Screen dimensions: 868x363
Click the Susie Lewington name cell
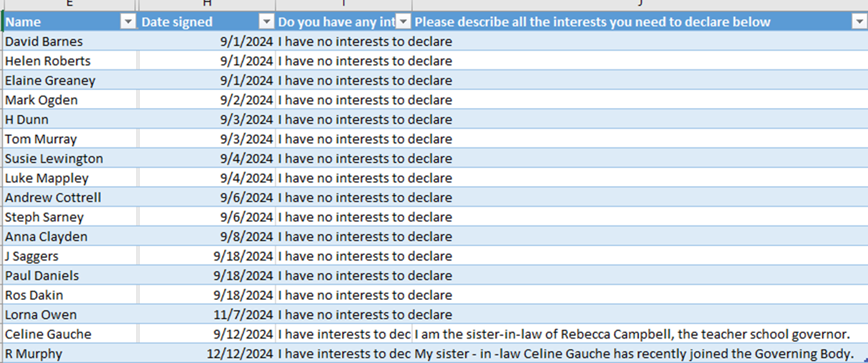(x=70, y=158)
